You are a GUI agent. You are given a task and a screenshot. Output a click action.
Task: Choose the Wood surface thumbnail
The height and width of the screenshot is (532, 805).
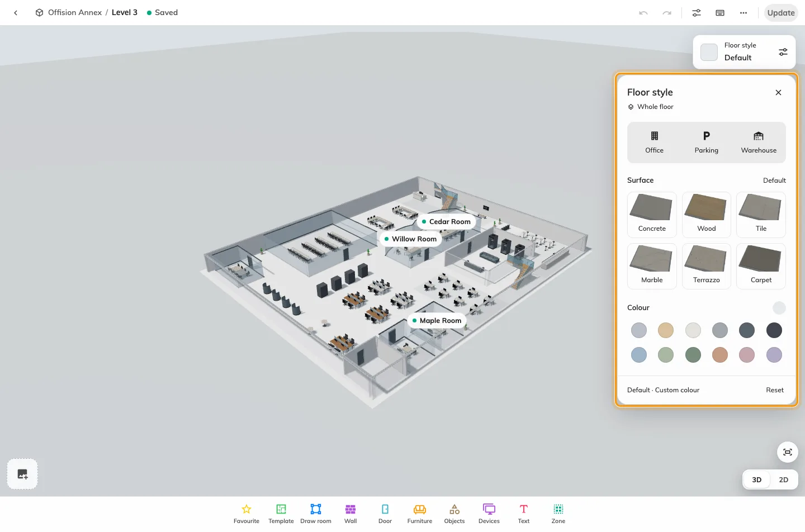coord(707,215)
